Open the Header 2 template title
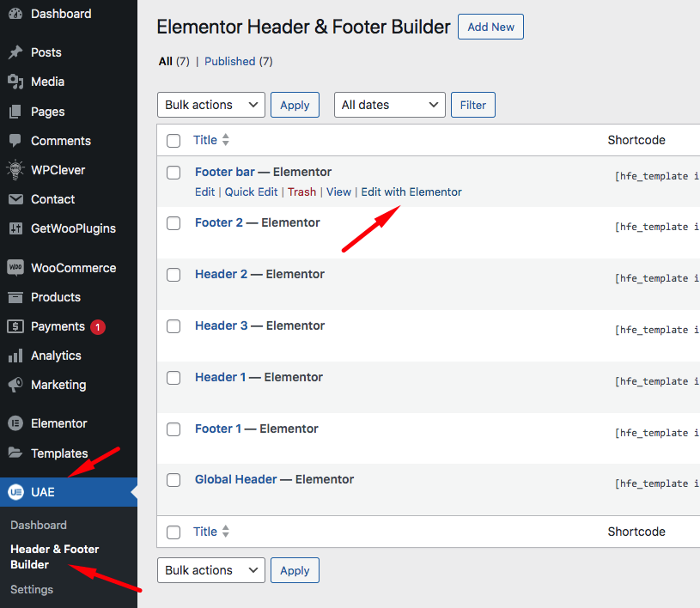This screenshot has height=608, width=700. [x=221, y=274]
